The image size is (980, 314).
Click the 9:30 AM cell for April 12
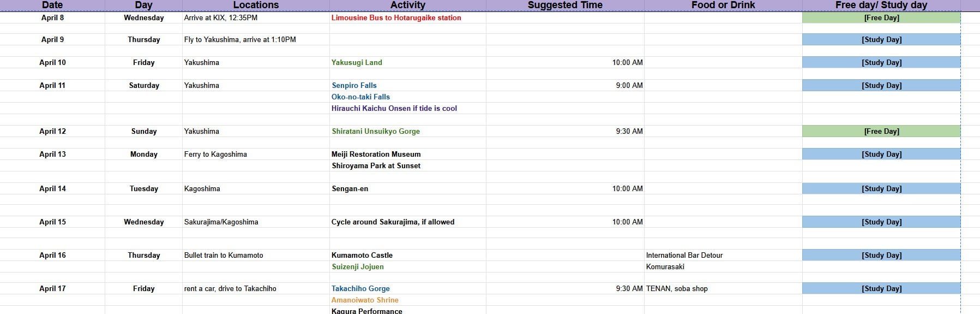(x=565, y=131)
